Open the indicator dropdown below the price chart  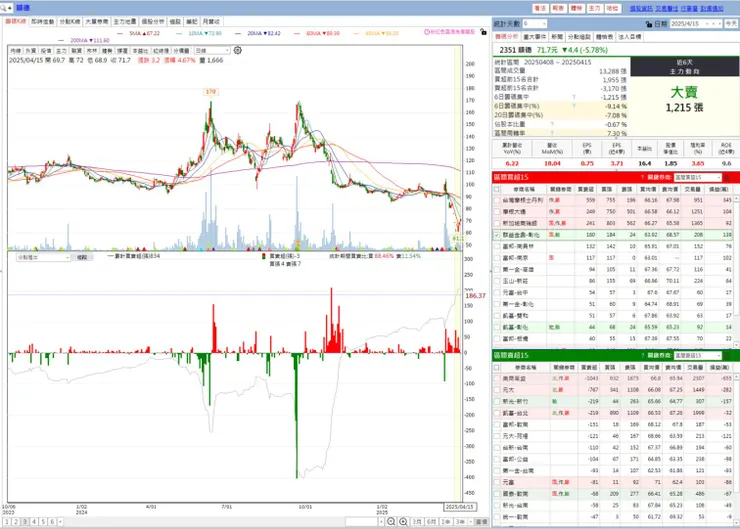pos(43,258)
